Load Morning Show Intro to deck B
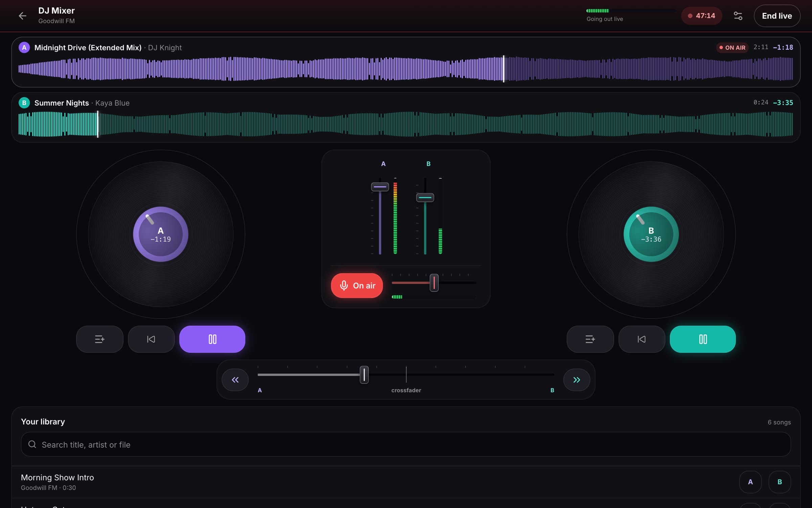 pyautogui.click(x=780, y=482)
